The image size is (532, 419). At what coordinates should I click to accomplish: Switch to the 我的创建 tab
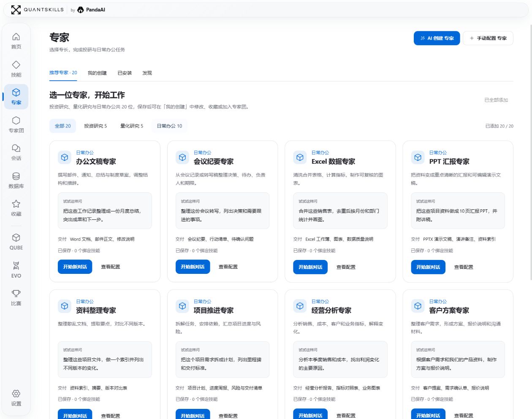click(x=97, y=73)
